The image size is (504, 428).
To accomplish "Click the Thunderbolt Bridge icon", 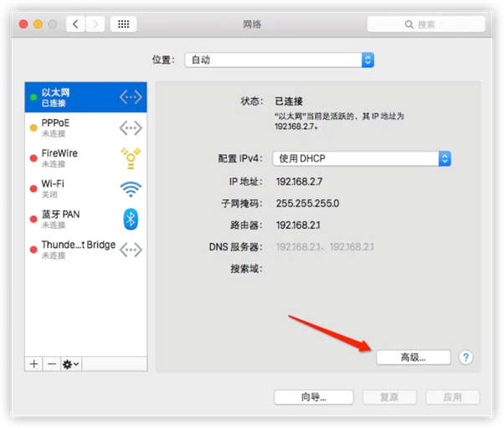I will pos(131,250).
